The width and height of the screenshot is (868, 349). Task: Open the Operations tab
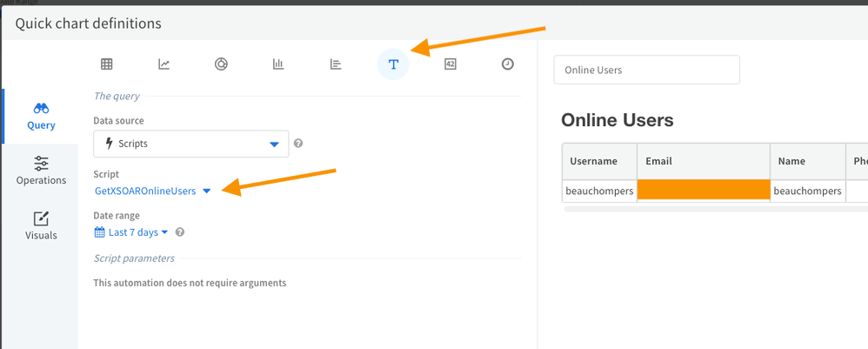pyautogui.click(x=41, y=171)
